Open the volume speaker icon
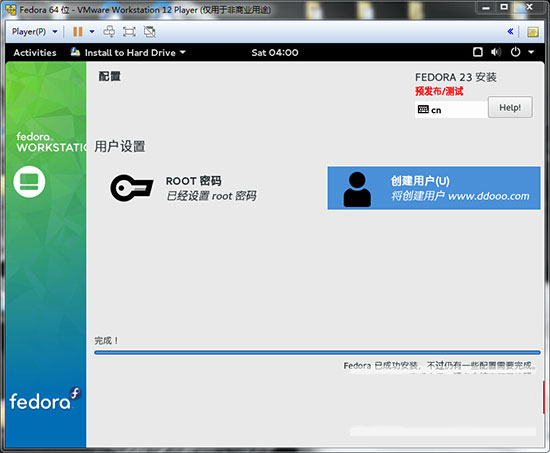 point(496,52)
